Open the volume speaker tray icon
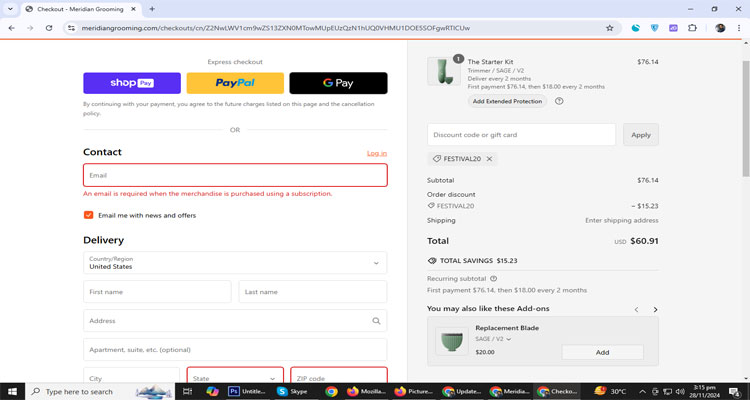The height and width of the screenshot is (400, 750). point(680,391)
